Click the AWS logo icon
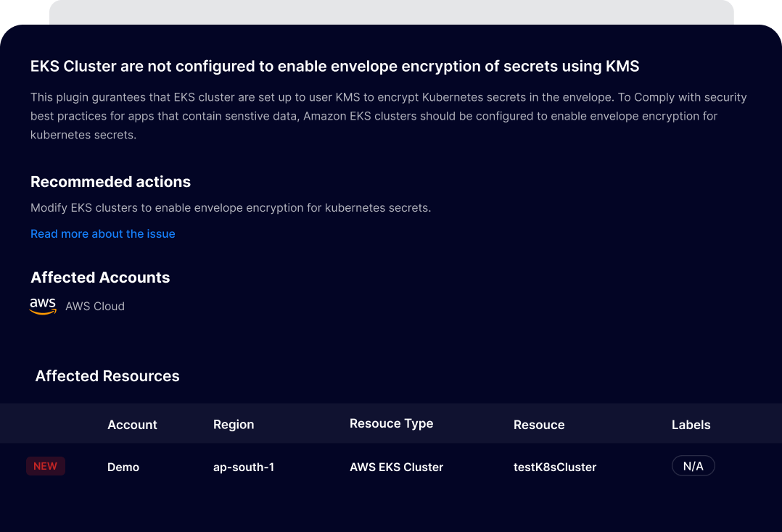 coord(43,307)
